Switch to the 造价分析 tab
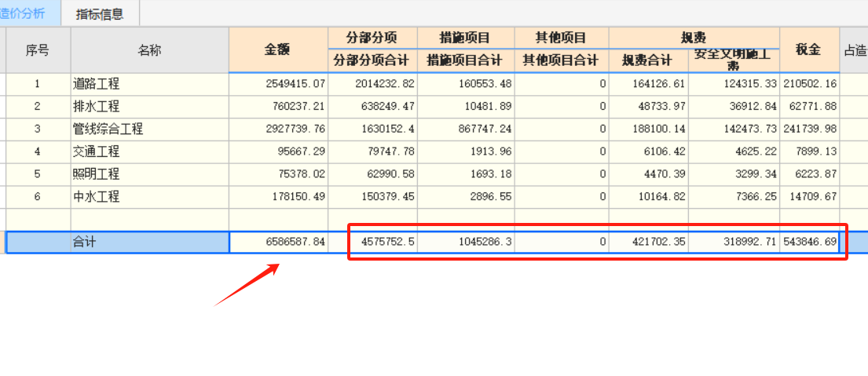Screen dimensions: 868x376 30,13
